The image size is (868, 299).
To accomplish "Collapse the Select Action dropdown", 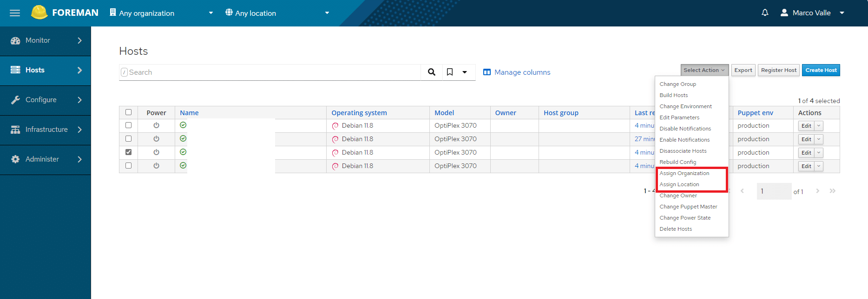I will coord(704,70).
